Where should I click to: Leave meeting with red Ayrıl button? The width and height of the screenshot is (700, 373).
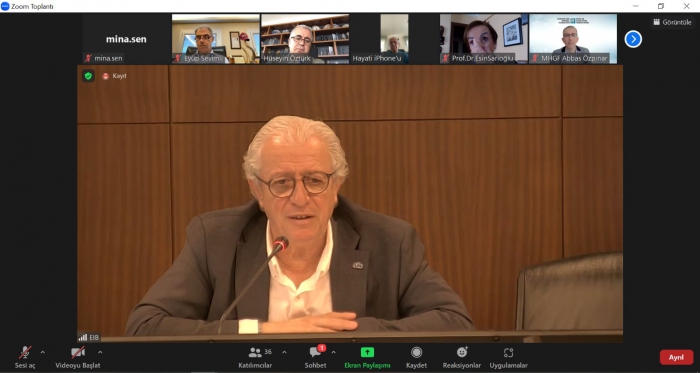pyautogui.click(x=676, y=357)
